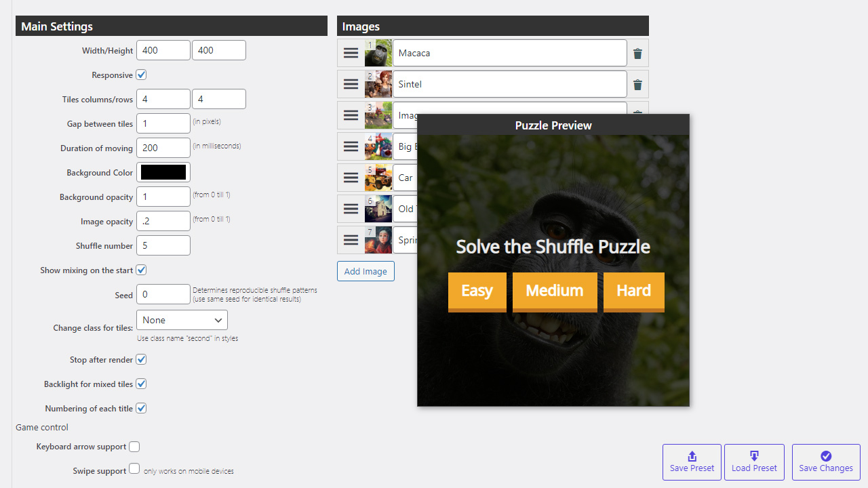
Task: Open the Macaca image thumbnail
Action: 378,53
